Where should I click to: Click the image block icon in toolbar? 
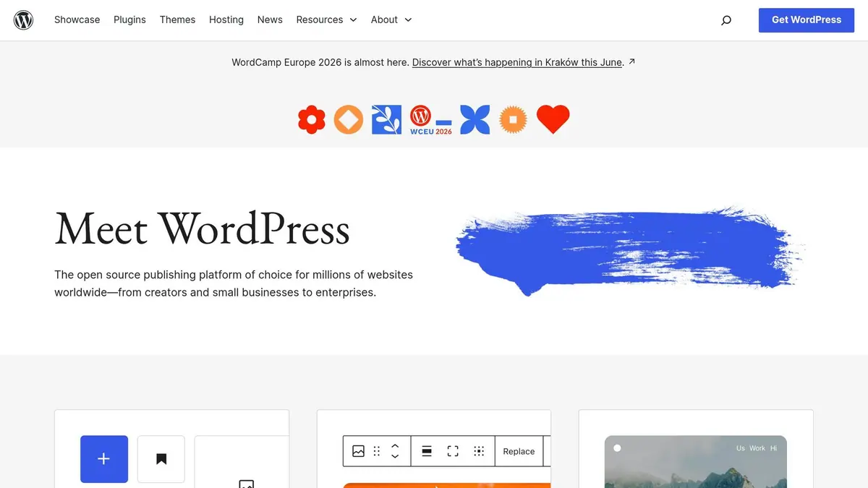358,451
